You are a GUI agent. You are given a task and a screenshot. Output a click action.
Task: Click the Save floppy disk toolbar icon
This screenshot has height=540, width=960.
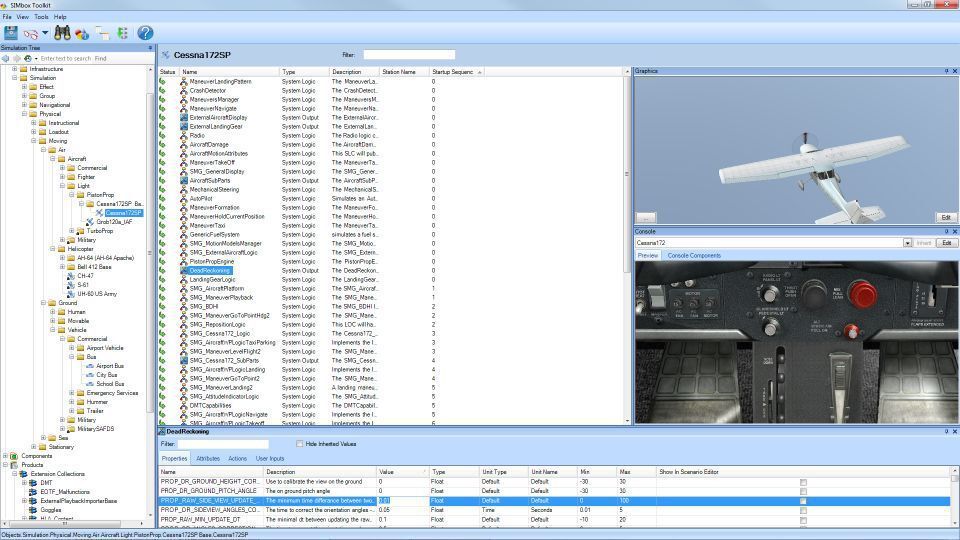(11, 33)
